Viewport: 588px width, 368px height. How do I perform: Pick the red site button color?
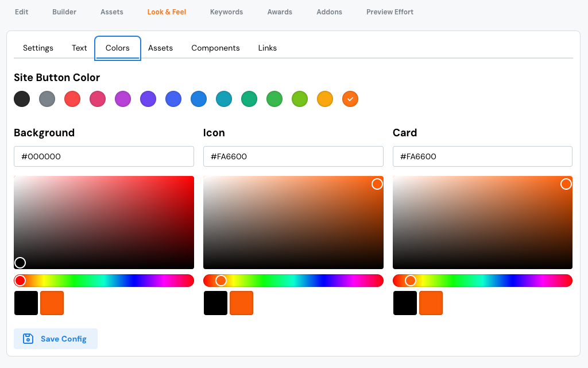coord(72,99)
